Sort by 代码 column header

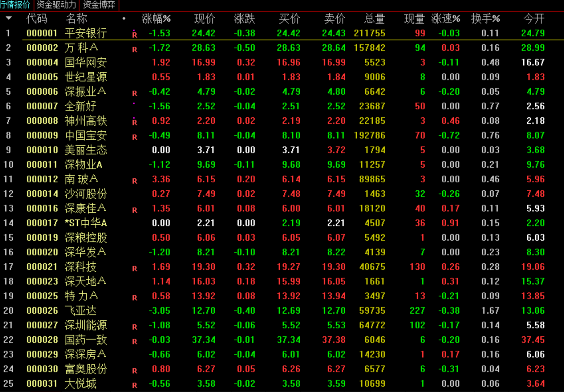(x=37, y=19)
